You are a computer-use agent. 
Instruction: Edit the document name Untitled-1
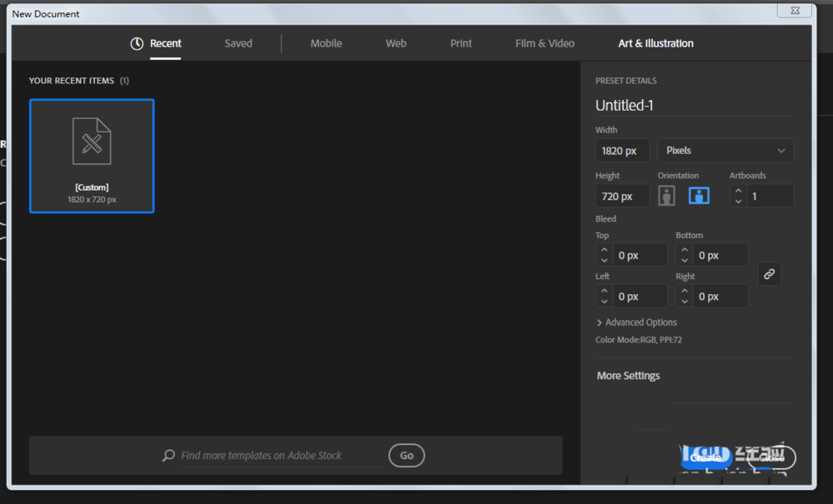coord(695,105)
